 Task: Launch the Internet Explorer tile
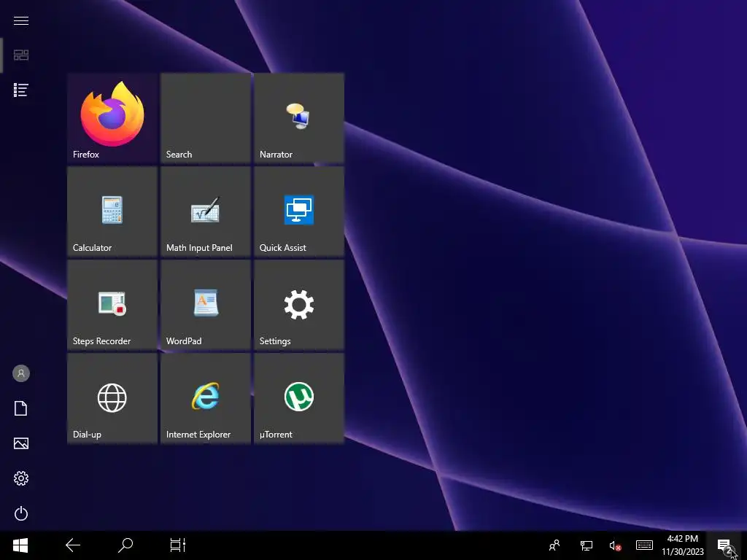pos(205,397)
